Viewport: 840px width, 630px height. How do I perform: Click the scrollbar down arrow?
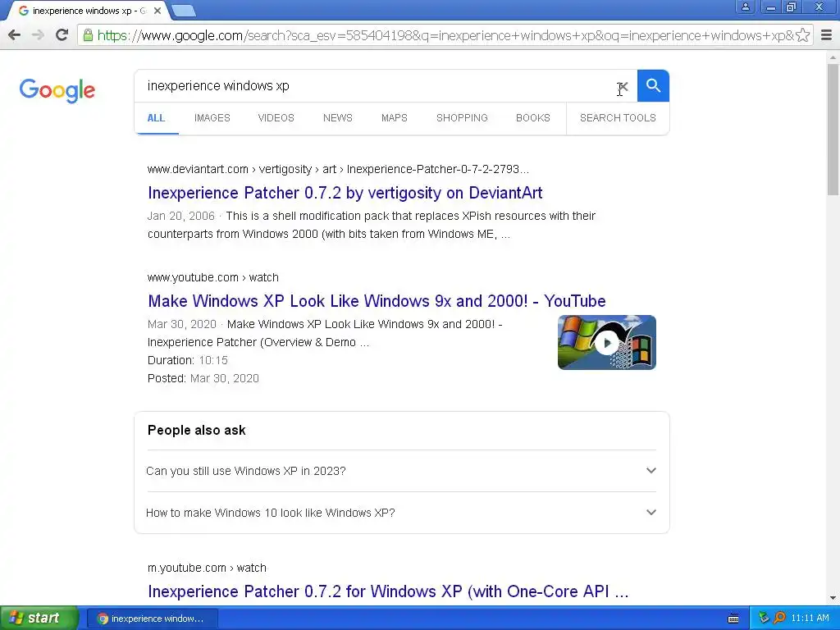click(x=833, y=598)
